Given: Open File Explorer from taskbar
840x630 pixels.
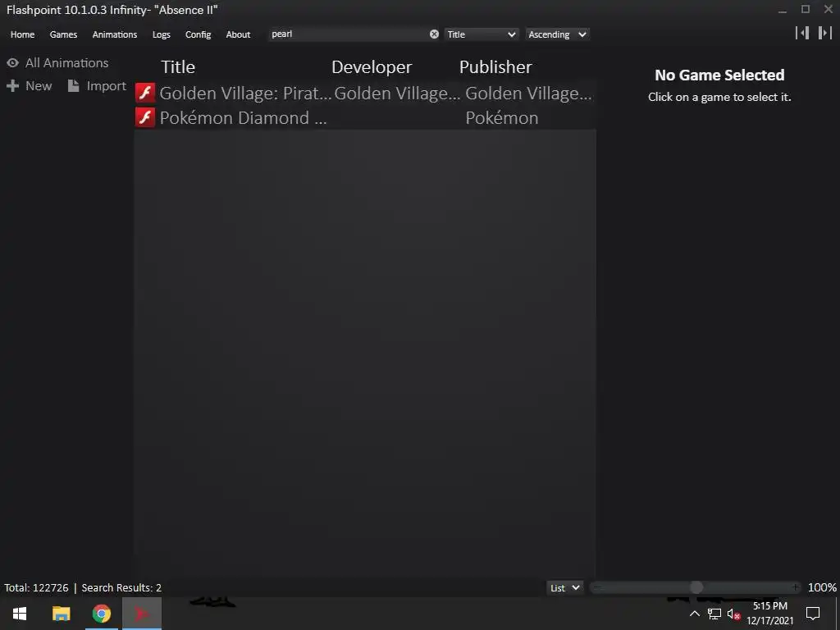Looking at the screenshot, I should [x=61, y=614].
